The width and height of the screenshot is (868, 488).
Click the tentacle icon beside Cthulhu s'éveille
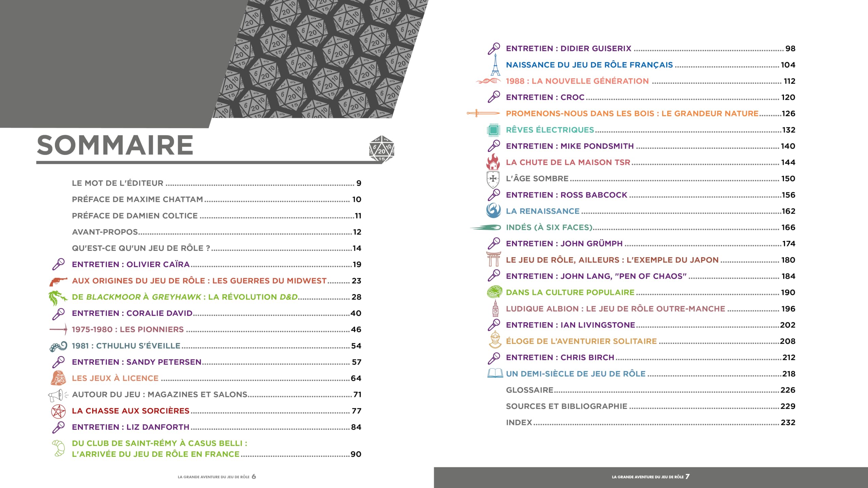click(x=58, y=346)
